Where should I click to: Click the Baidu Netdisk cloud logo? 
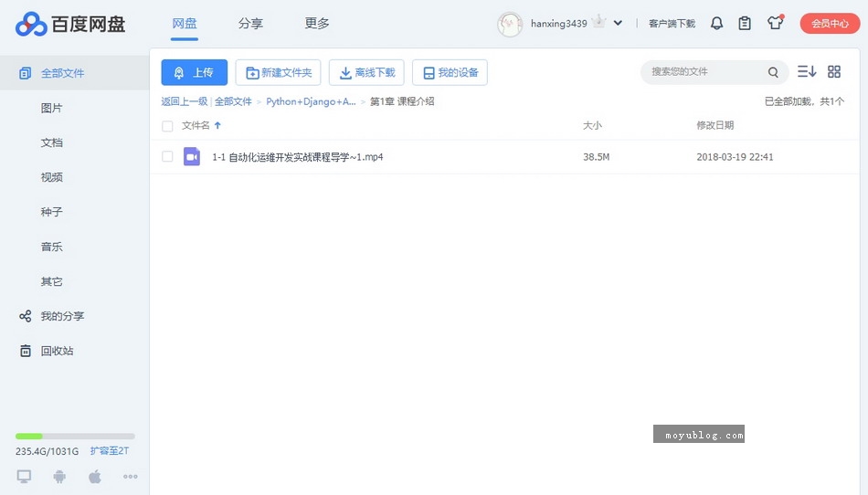click(31, 24)
